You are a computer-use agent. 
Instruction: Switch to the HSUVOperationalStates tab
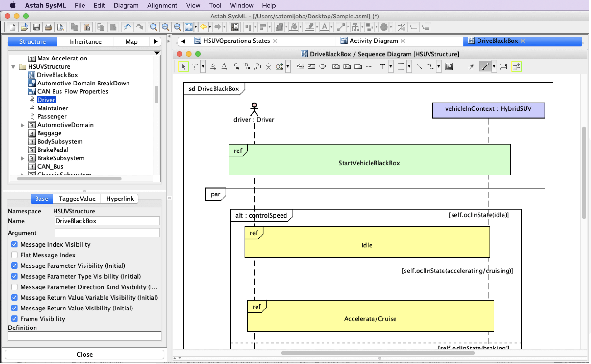pos(236,41)
